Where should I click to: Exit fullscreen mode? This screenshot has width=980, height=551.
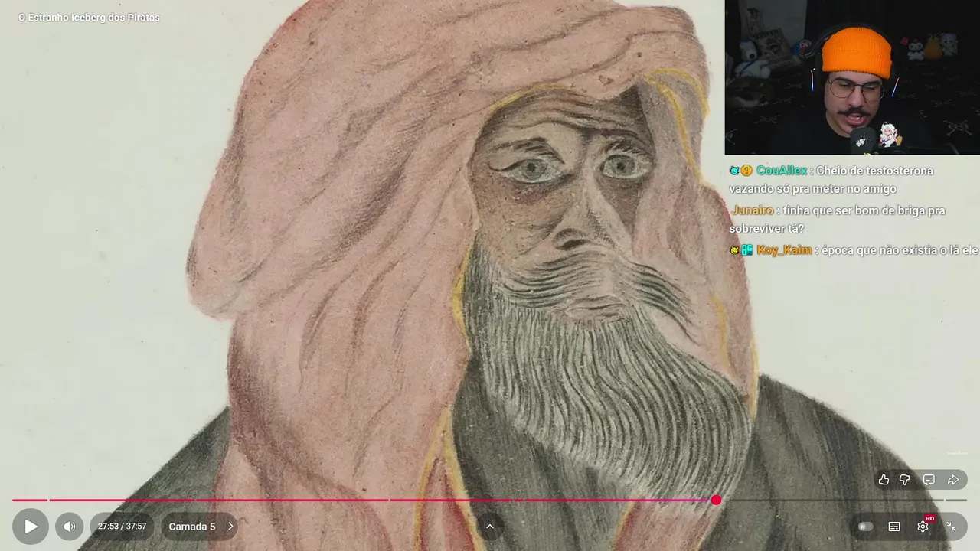951,527
